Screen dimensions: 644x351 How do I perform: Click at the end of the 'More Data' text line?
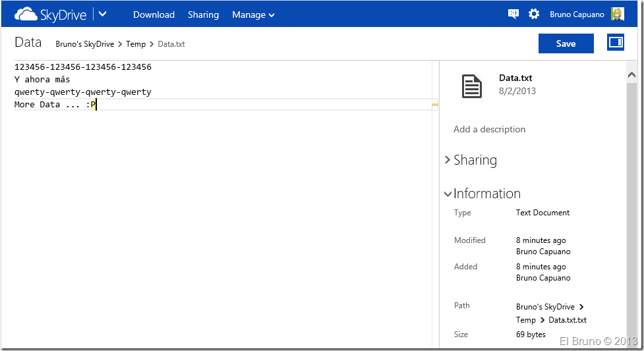coord(97,105)
